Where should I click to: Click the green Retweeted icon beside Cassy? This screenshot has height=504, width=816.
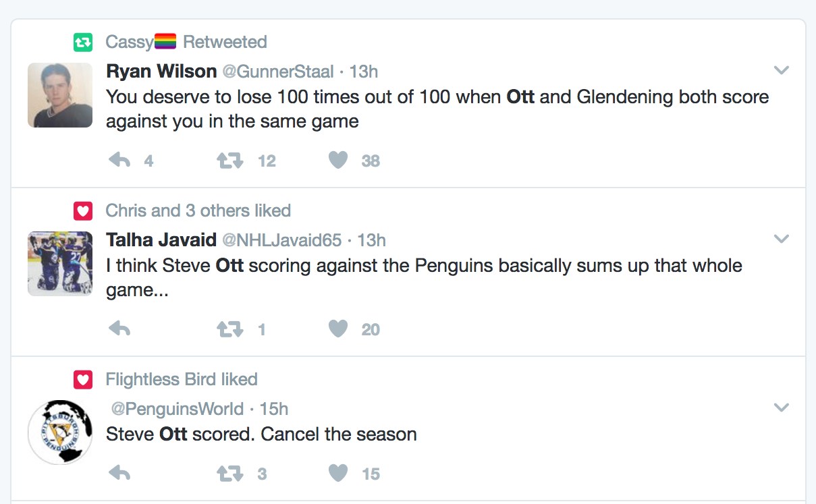82,43
